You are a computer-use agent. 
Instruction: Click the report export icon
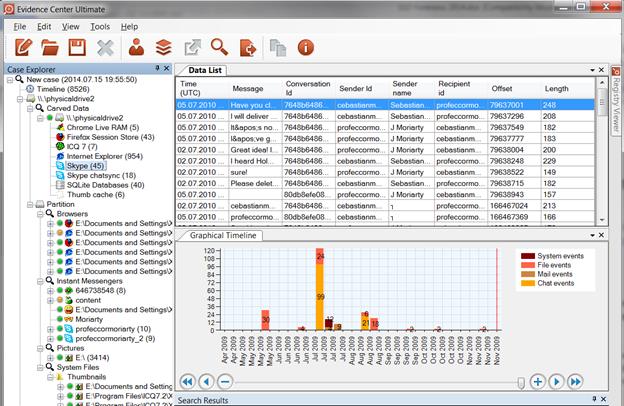(248, 48)
